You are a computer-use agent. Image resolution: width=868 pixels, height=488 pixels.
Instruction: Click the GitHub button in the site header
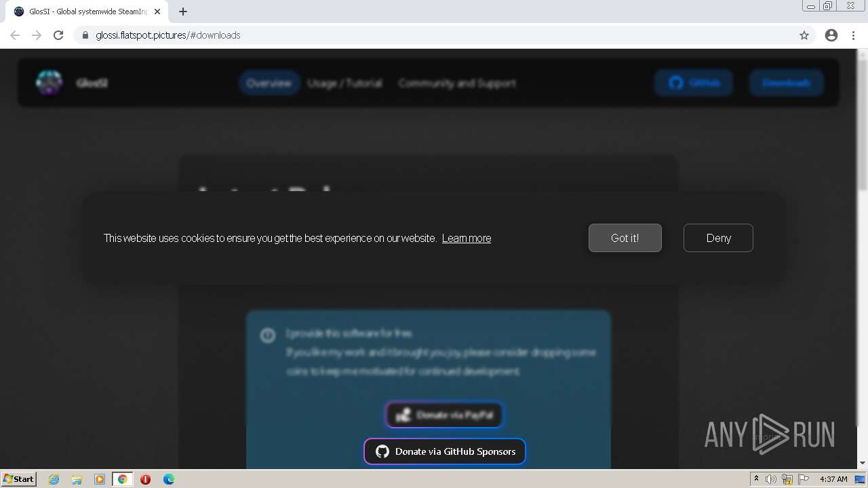pos(694,83)
